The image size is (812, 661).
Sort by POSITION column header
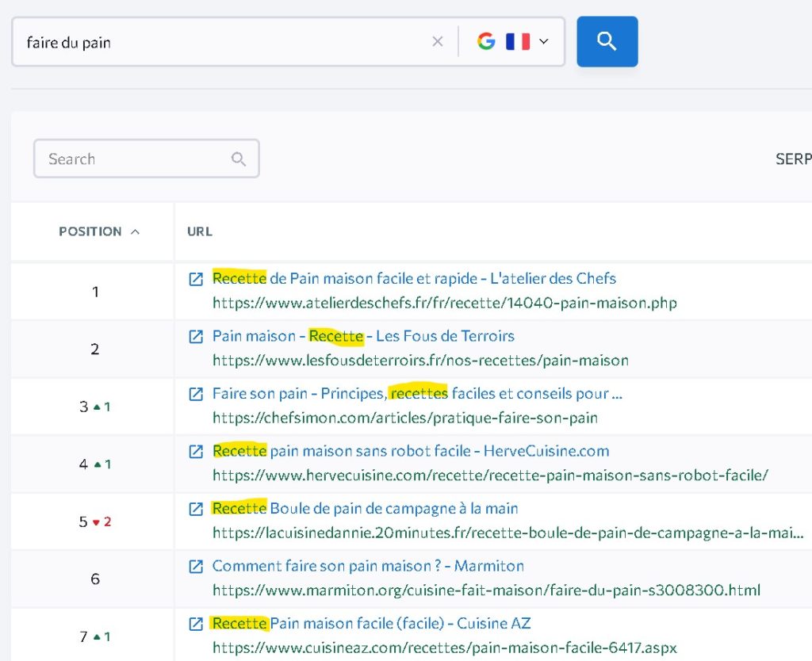coord(99,231)
